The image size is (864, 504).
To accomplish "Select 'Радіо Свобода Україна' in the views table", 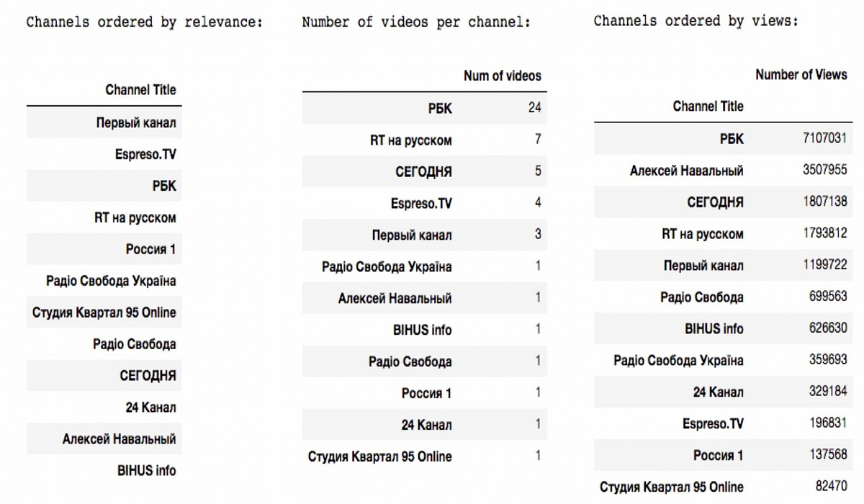I will (678, 360).
